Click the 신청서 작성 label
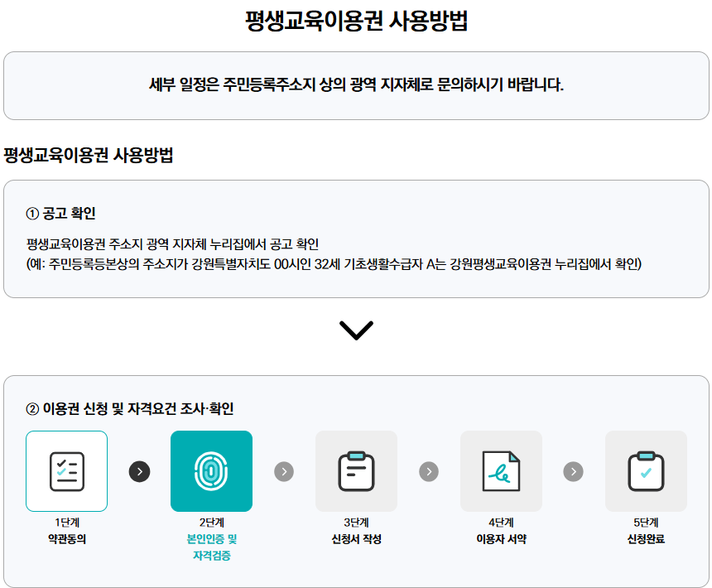This screenshot has width=712, height=588. [356, 539]
